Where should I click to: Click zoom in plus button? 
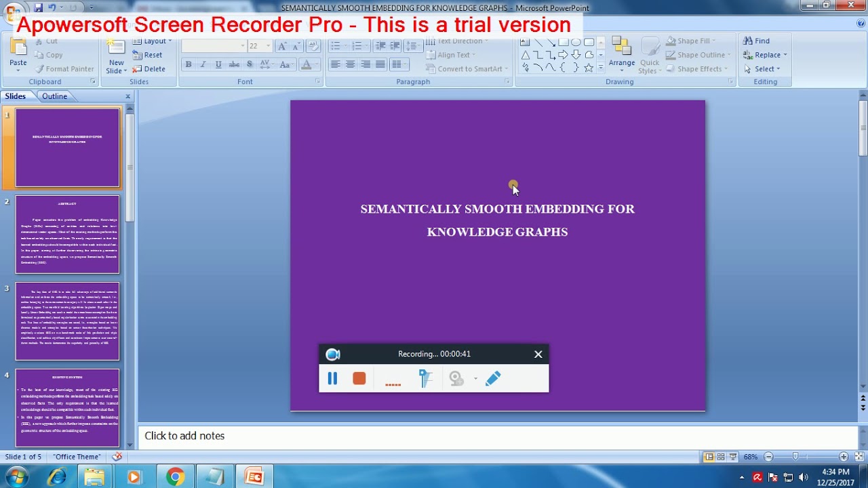pyautogui.click(x=844, y=457)
